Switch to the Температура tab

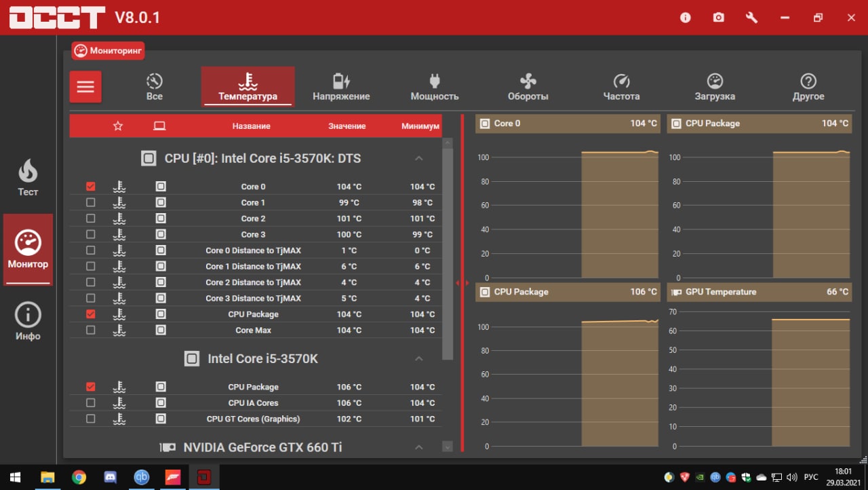(x=248, y=87)
